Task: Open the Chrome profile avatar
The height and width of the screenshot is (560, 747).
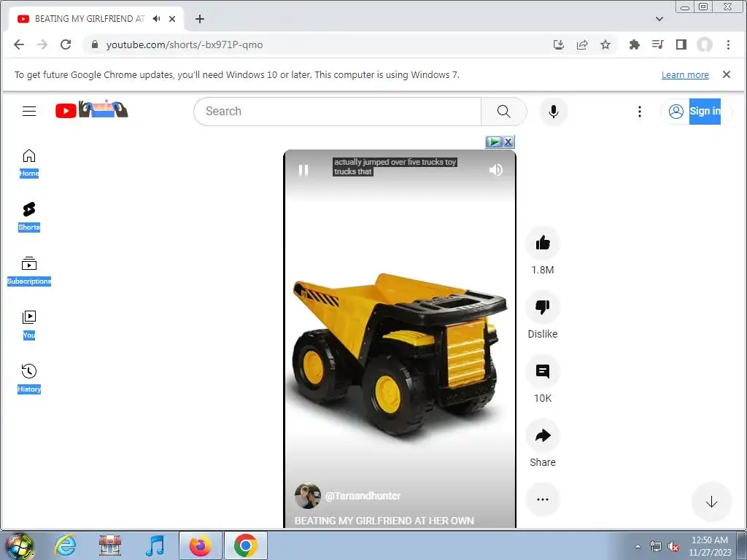Action: [705, 44]
